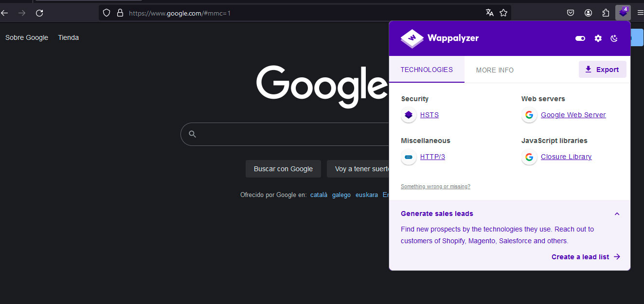The width and height of the screenshot is (644, 304).
Task: Open the Closure Library link
Action: (x=566, y=157)
